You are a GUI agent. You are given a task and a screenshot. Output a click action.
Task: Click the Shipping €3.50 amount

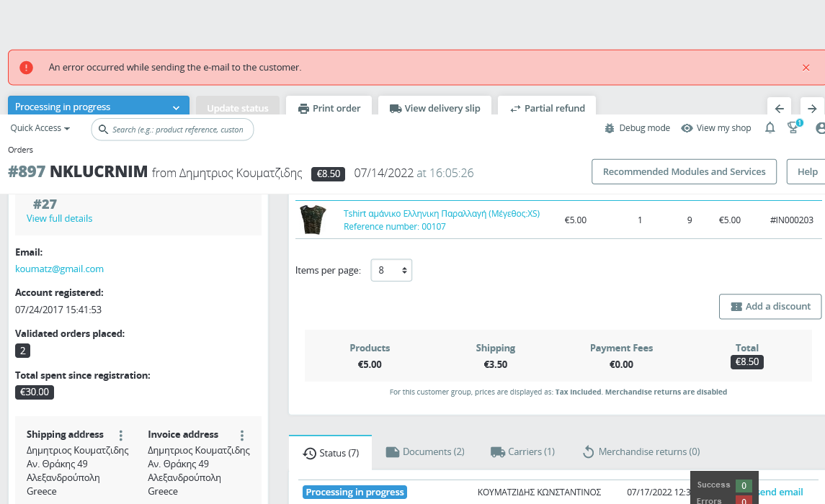tap(495, 365)
